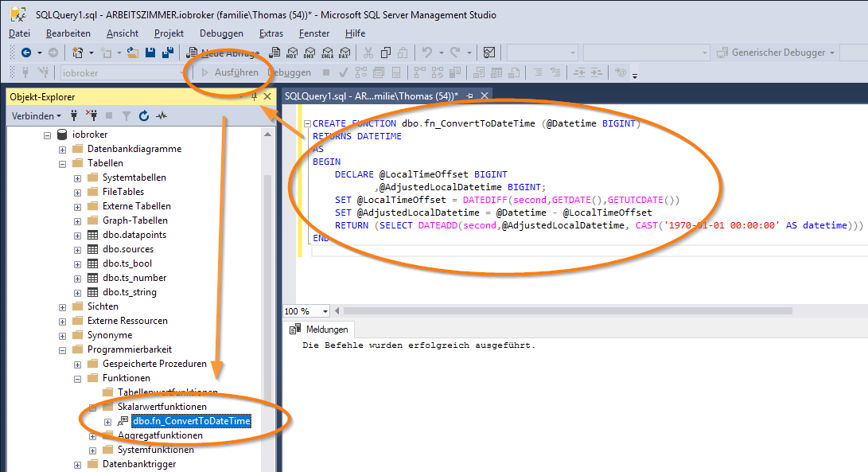The width and height of the screenshot is (868, 472).
Task: Expand the Sichten folder
Action: coord(63,307)
